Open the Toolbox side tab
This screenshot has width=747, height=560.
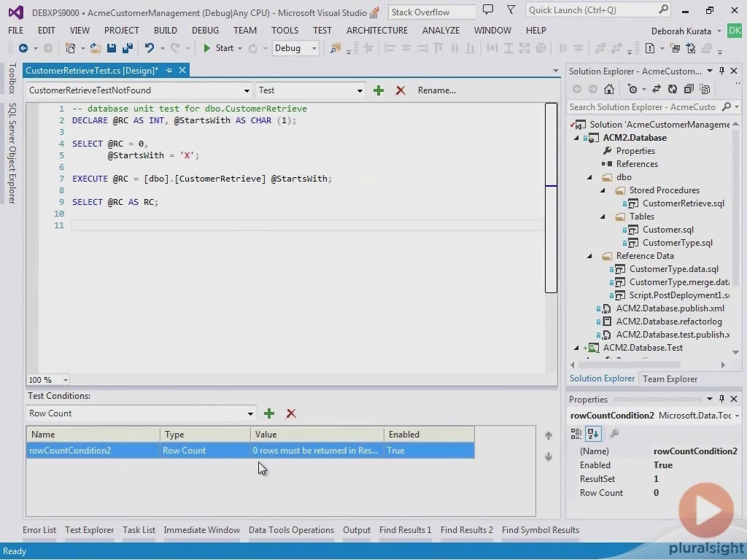click(x=12, y=78)
